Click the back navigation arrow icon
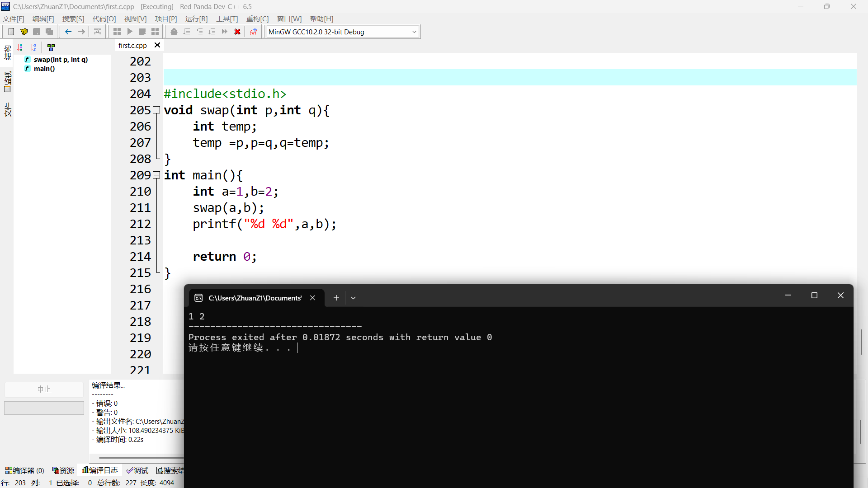868x488 pixels. click(68, 32)
